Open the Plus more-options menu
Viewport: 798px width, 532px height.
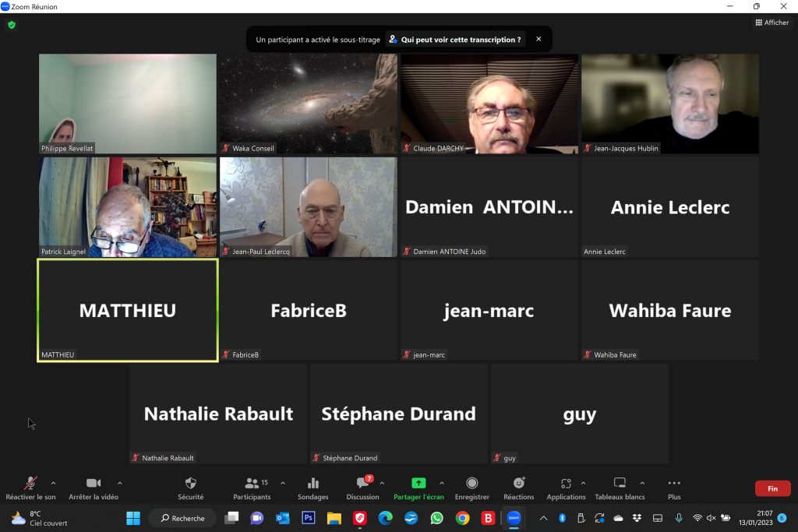point(674,488)
